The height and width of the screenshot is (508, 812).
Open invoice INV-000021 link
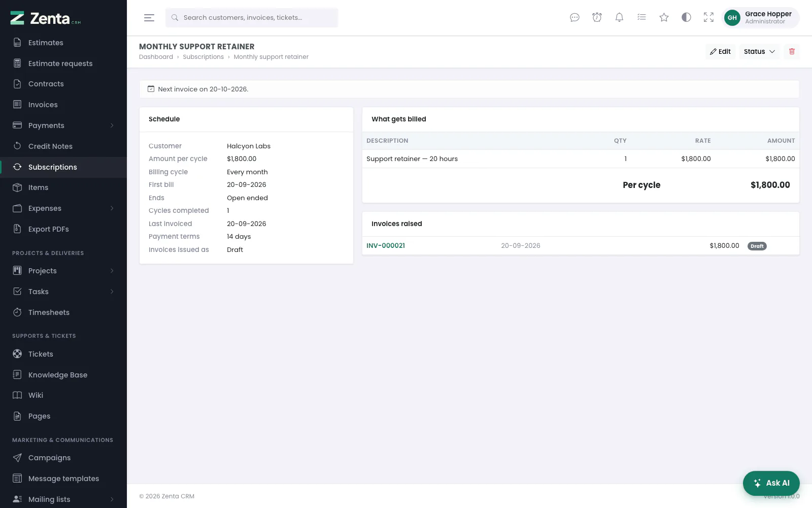pos(386,246)
